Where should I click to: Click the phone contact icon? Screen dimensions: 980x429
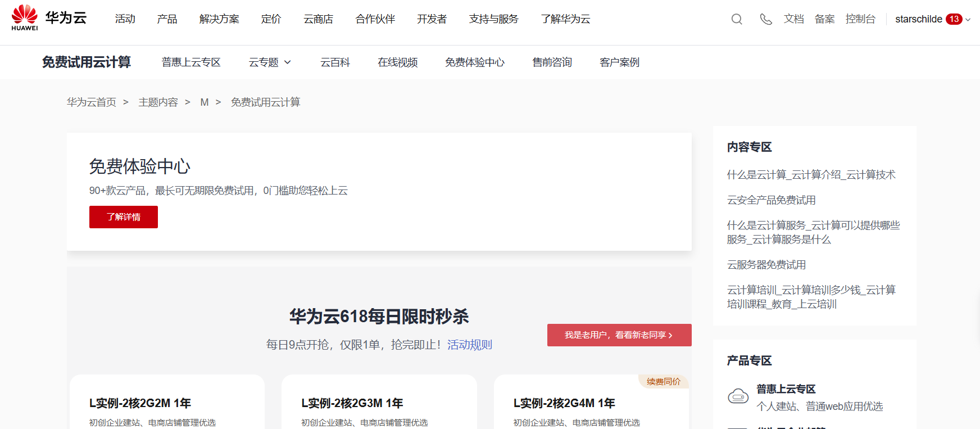[765, 19]
